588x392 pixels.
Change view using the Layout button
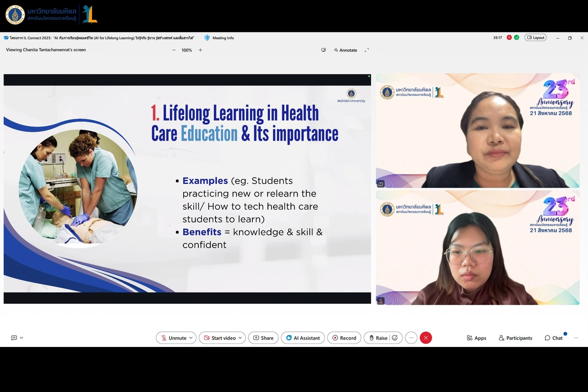(x=535, y=38)
